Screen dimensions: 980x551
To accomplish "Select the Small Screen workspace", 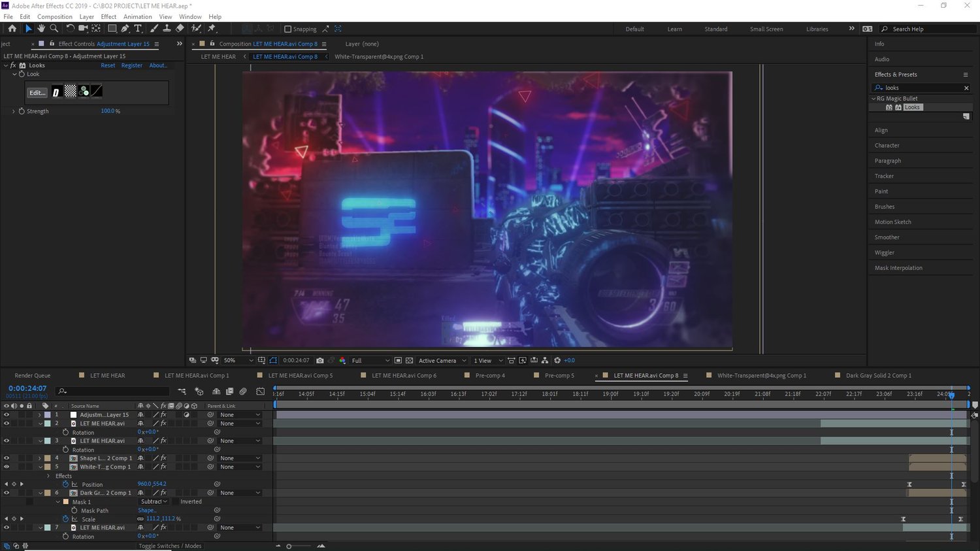I will coord(766,29).
